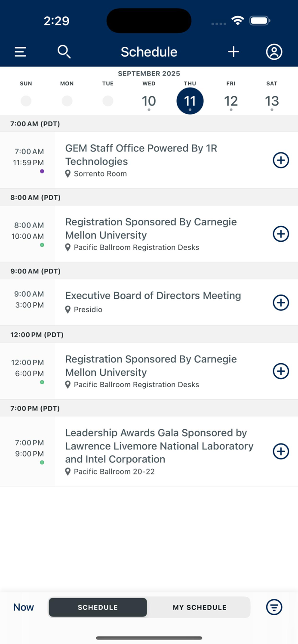The height and width of the screenshot is (644, 298).
Task: Tap the Now button to jump to current time
Action: click(23, 607)
